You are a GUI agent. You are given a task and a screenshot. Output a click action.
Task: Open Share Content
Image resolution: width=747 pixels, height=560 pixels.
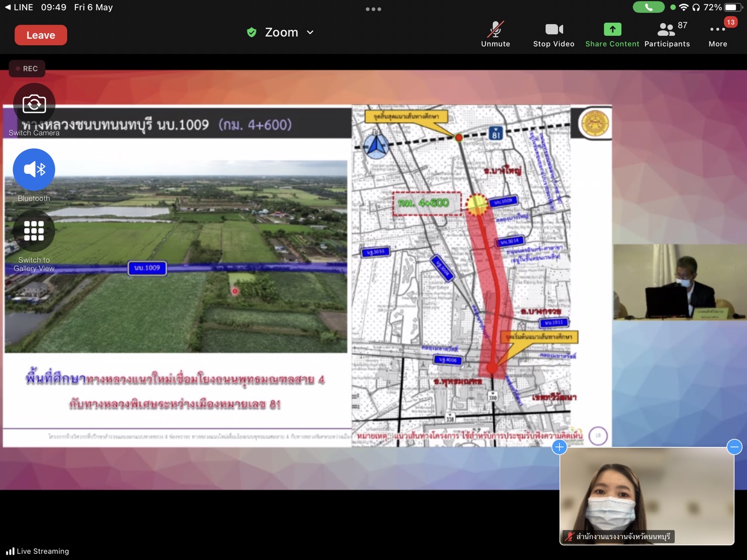(612, 34)
